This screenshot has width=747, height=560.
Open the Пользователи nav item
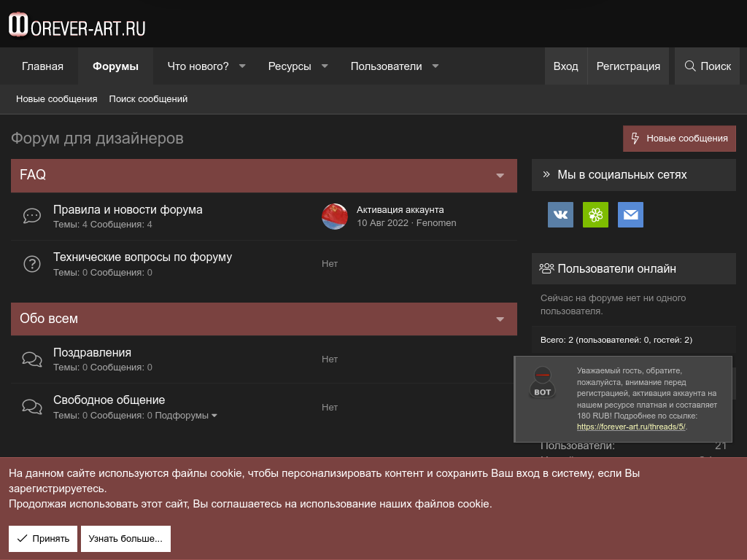click(x=386, y=66)
